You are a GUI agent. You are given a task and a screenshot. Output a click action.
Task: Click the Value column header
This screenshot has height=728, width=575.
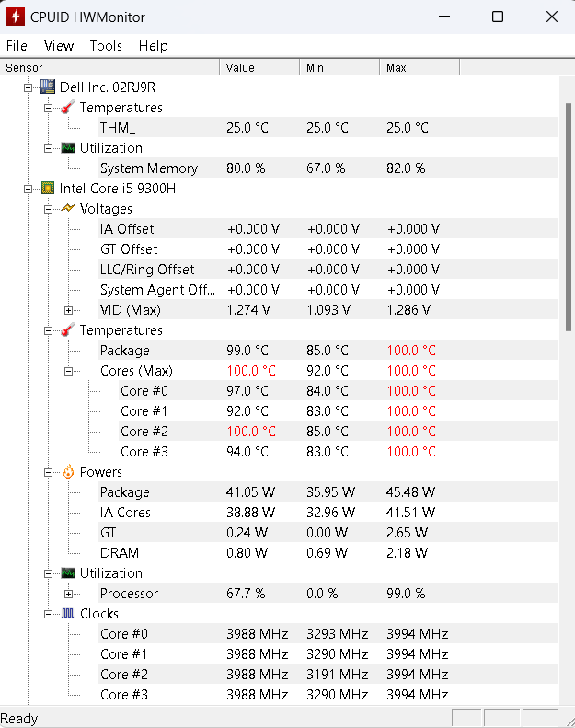point(259,67)
